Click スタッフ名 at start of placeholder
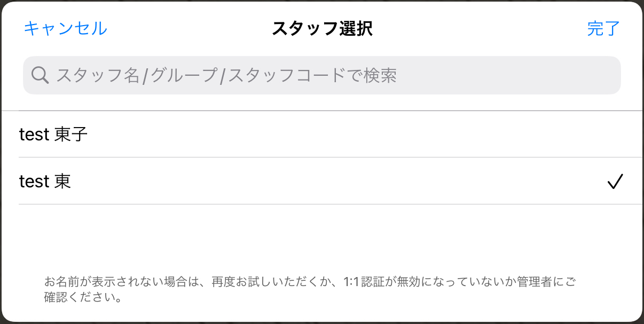 click(x=98, y=75)
